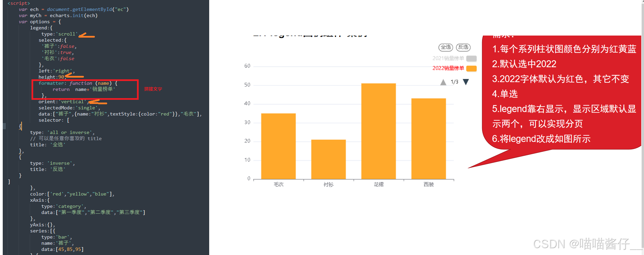This screenshot has height=255, width=644.
Task: Click the code line data:[45,85,95]
Action: click(x=62, y=250)
